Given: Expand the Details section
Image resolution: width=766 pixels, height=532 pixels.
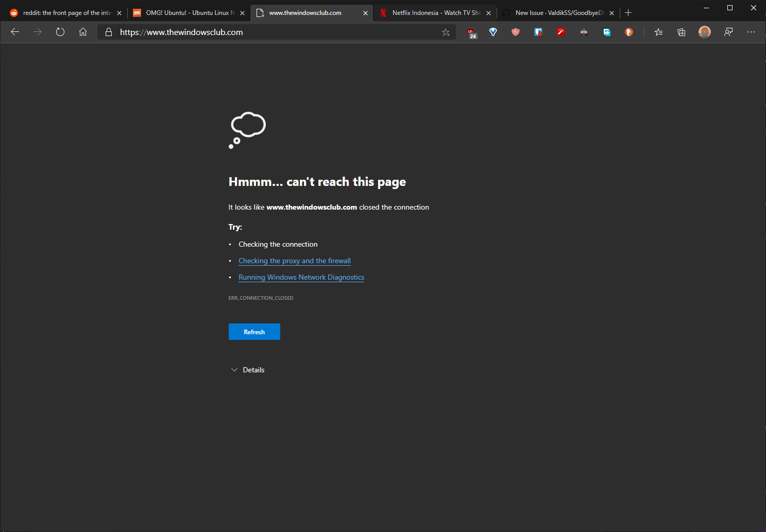Looking at the screenshot, I should pos(248,370).
